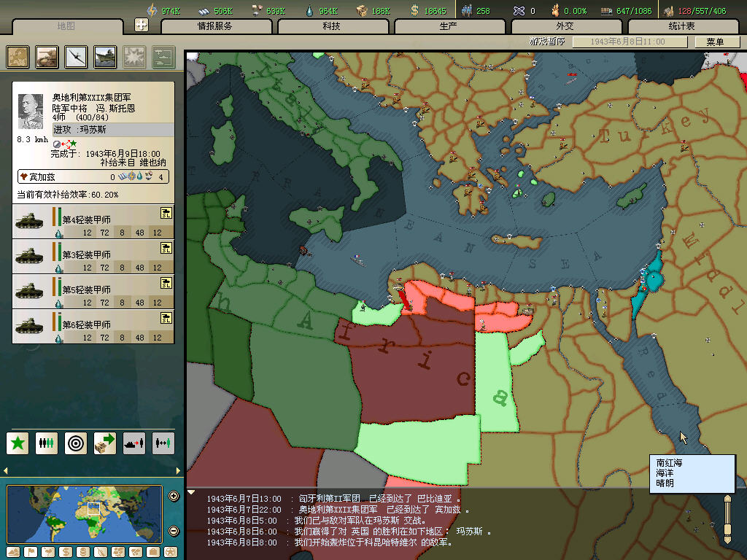Click the target bullseye orders icon
The height and width of the screenshot is (560, 747).
76,443
